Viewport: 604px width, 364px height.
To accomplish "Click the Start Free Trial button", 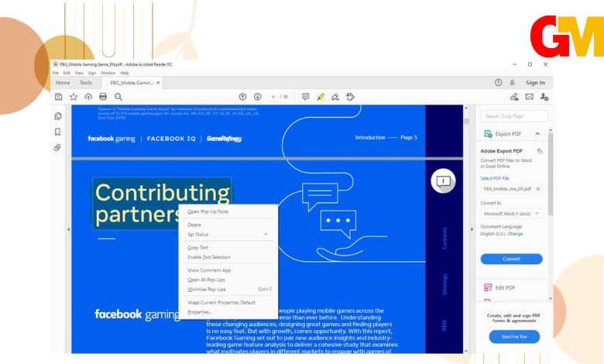I will (514, 337).
